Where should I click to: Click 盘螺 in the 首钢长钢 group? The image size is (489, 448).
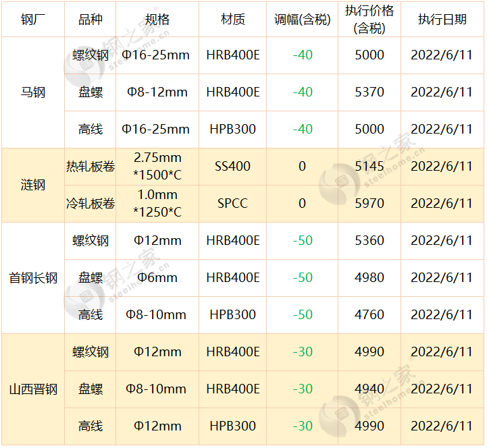(x=90, y=278)
